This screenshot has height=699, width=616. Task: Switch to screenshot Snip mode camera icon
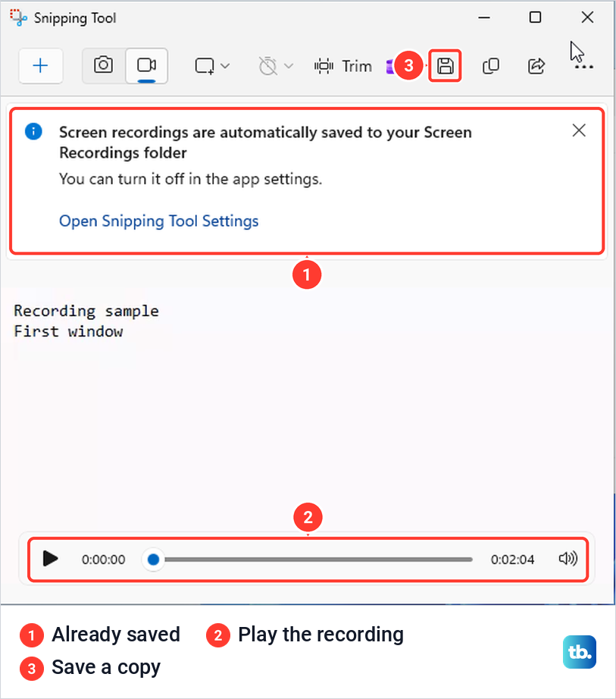pos(103,65)
